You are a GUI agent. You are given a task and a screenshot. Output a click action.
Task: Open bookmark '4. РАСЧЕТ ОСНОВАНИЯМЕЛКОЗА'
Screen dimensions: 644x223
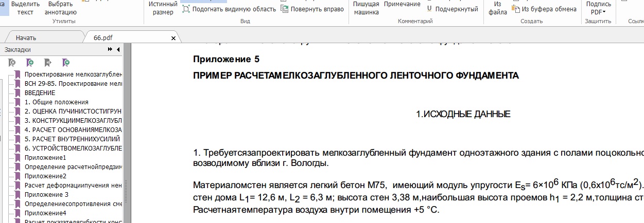(73, 130)
